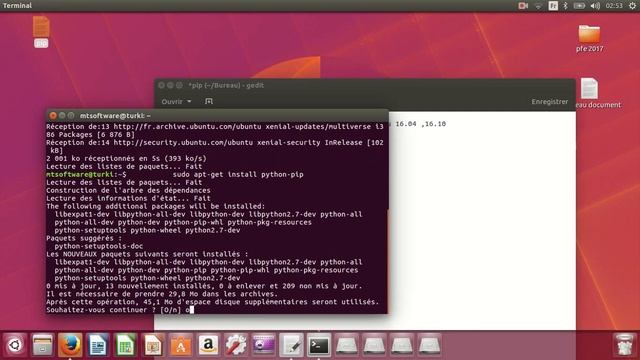Open LibreOffice Calc from the dock
640x360 pixels.
(125, 345)
